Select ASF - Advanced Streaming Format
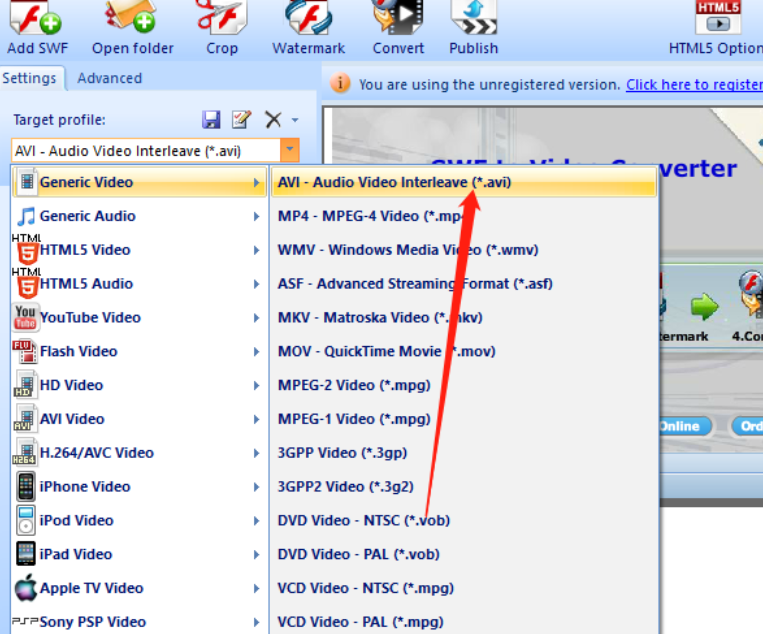Image resolution: width=763 pixels, height=634 pixels. click(464, 284)
